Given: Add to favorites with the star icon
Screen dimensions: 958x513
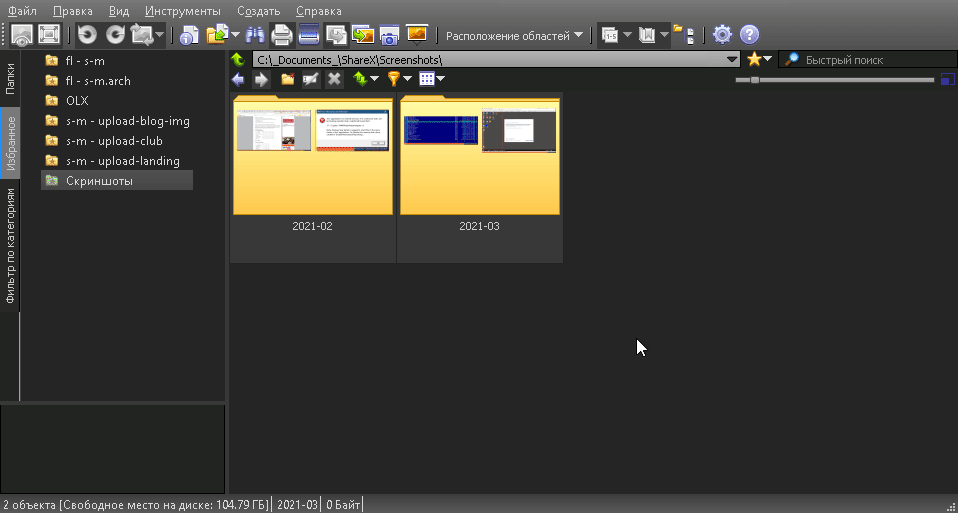Looking at the screenshot, I should pos(755,59).
